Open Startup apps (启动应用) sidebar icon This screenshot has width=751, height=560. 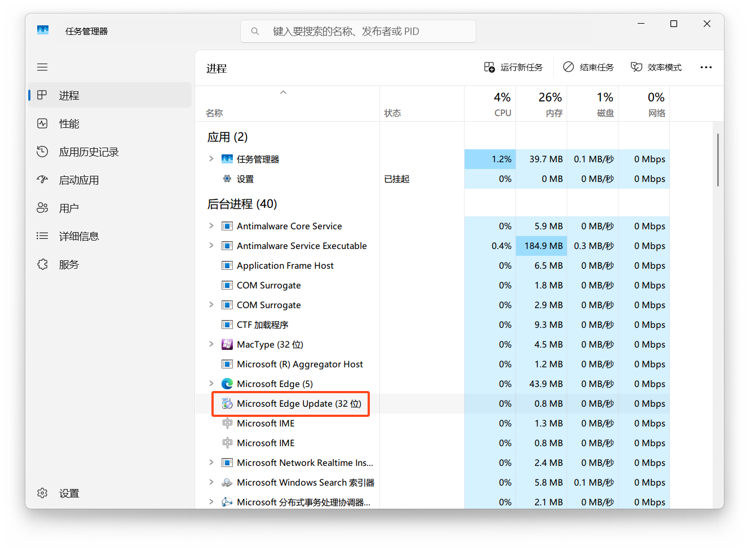pyautogui.click(x=42, y=180)
